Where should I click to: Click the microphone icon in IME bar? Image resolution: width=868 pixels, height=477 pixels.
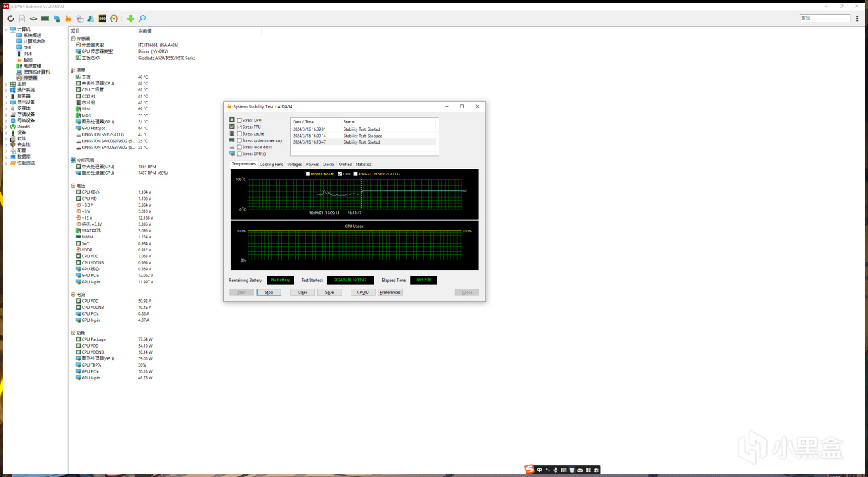tap(556, 470)
